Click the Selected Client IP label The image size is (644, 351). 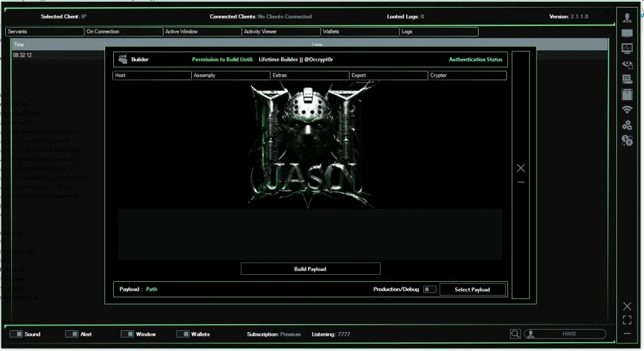[64, 16]
